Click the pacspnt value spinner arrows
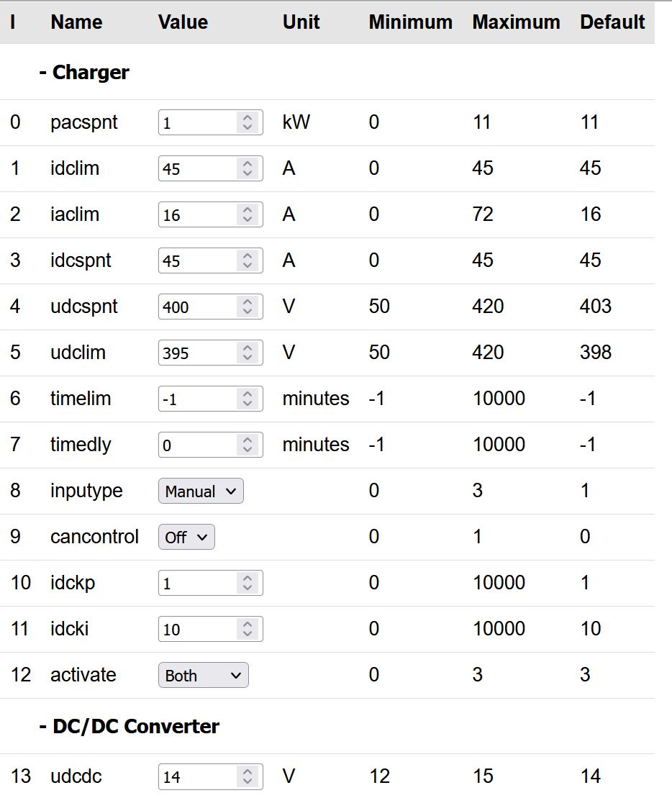This screenshot has width=672, height=798. click(x=247, y=122)
